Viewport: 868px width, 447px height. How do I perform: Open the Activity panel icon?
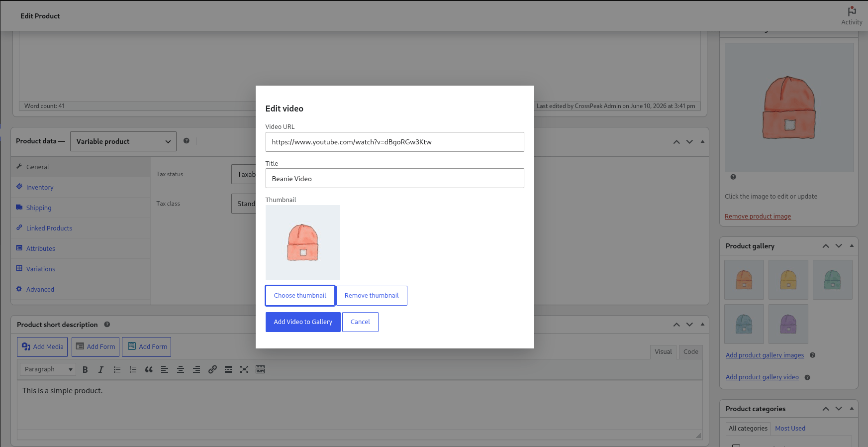coord(852,11)
